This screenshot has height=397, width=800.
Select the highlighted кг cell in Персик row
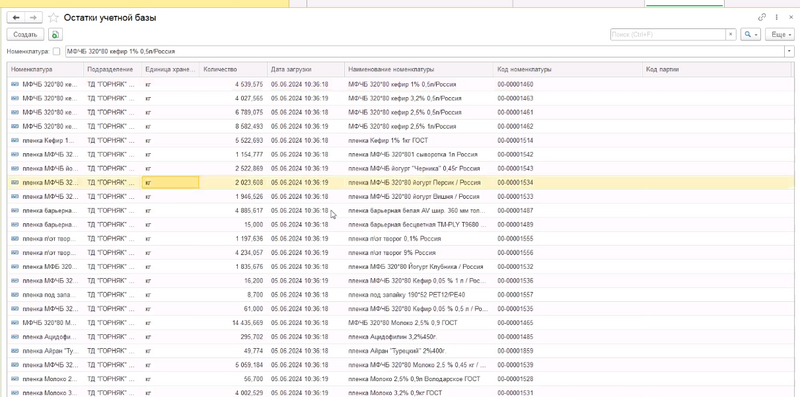coord(170,182)
